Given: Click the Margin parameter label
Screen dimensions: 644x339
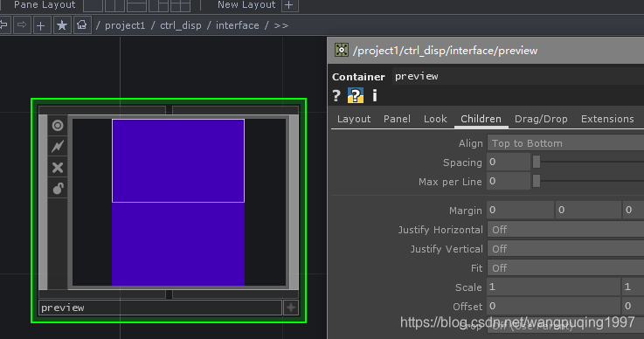Looking at the screenshot, I should coord(466,211).
